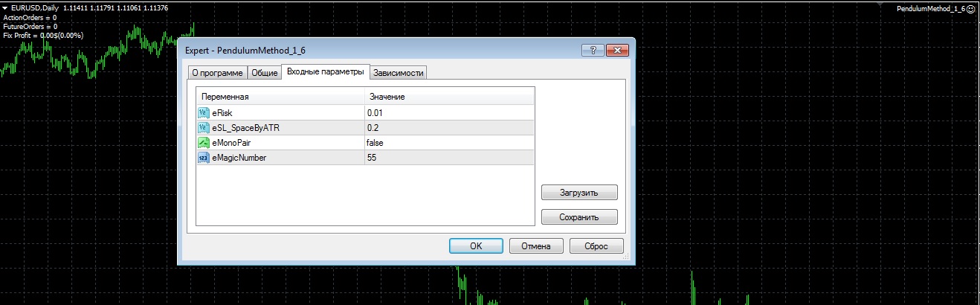Click the eRisk double-type variable icon
This screenshot has height=305, width=980.
click(x=204, y=112)
